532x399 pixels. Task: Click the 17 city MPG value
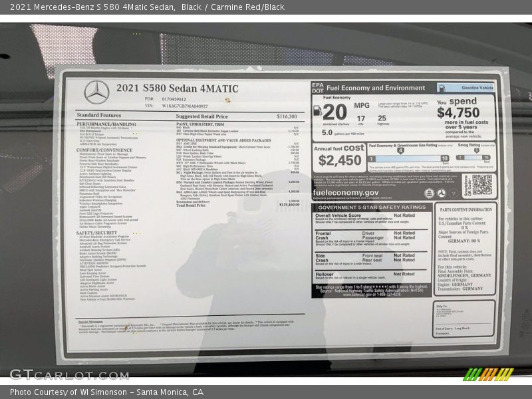click(361, 118)
